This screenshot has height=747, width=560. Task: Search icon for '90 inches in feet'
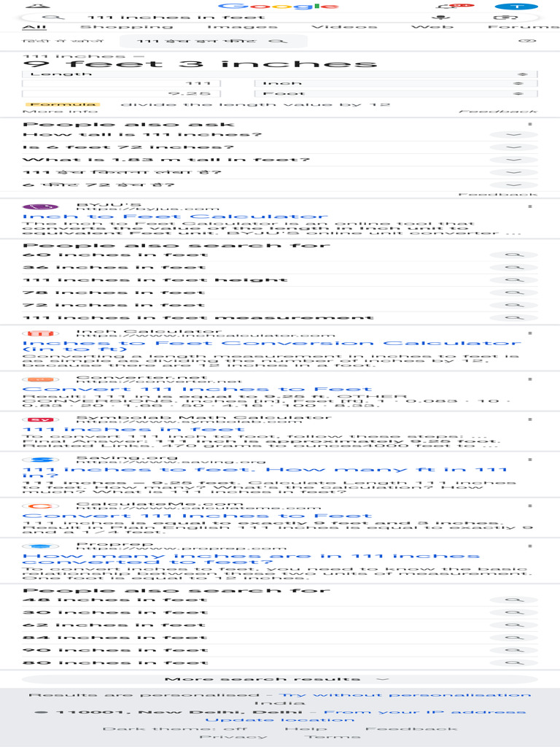pos(514,650)
